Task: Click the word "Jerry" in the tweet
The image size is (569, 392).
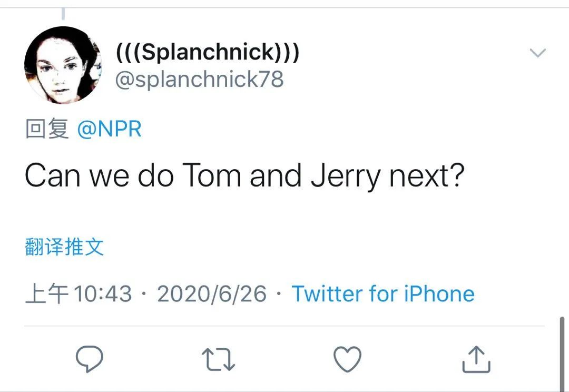Action: coord(345,176)
